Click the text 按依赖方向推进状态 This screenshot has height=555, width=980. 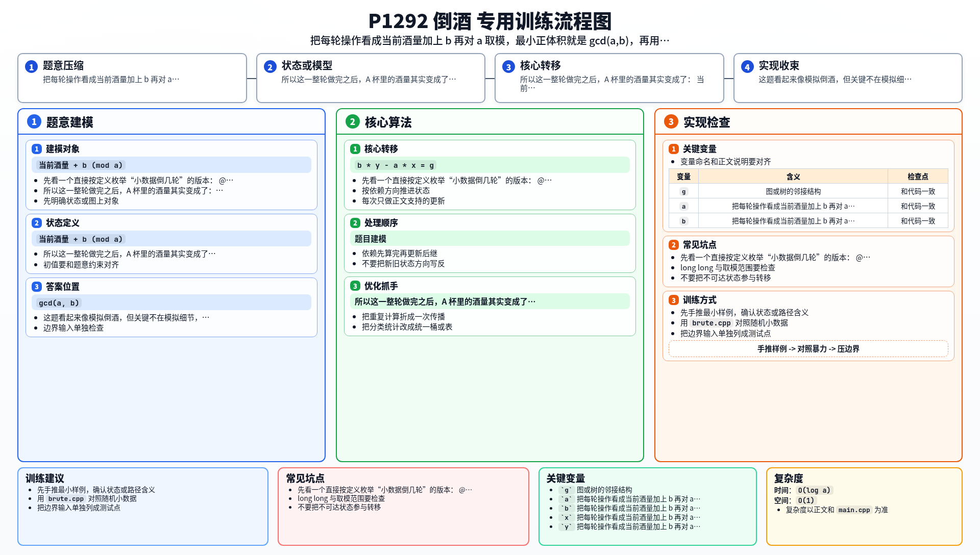396,191
